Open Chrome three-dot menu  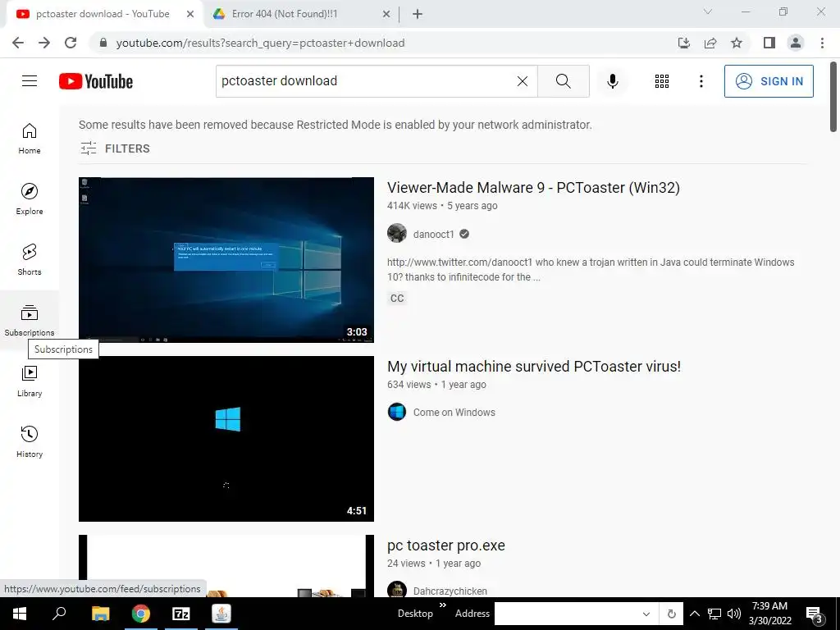click(822, 43)
